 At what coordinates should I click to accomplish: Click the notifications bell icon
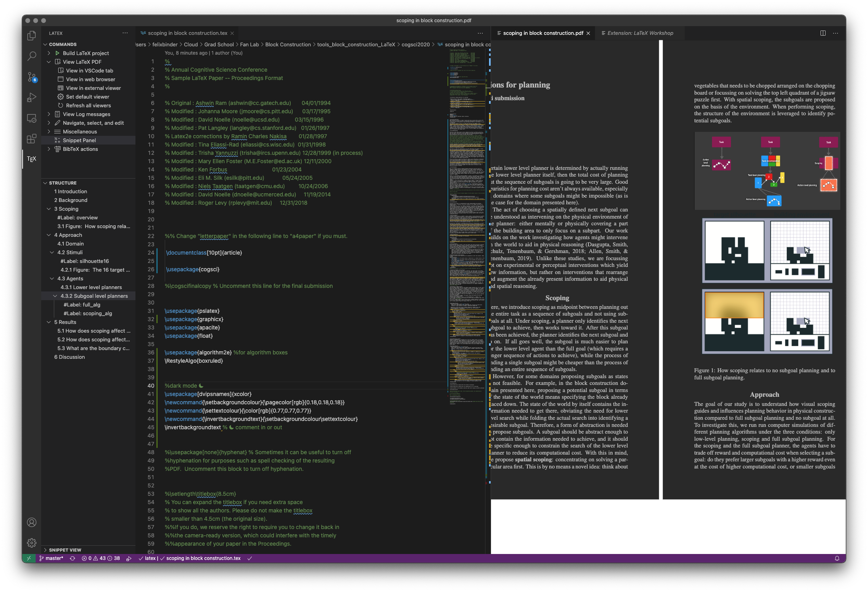pos(837,558)
